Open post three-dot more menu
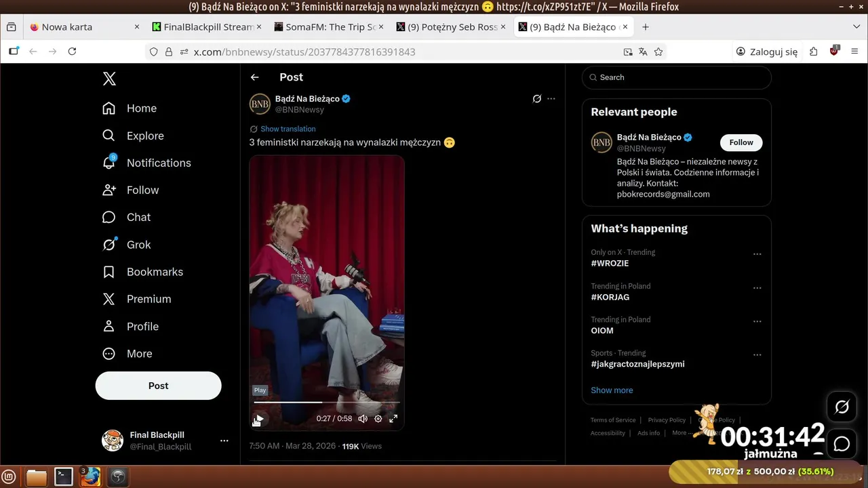The width and height of the screenshot is (868, 488). [551, 99]
